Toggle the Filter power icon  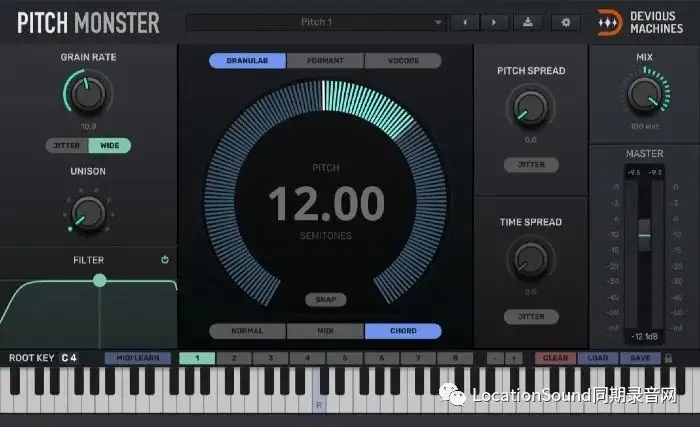tap(165, 260)
